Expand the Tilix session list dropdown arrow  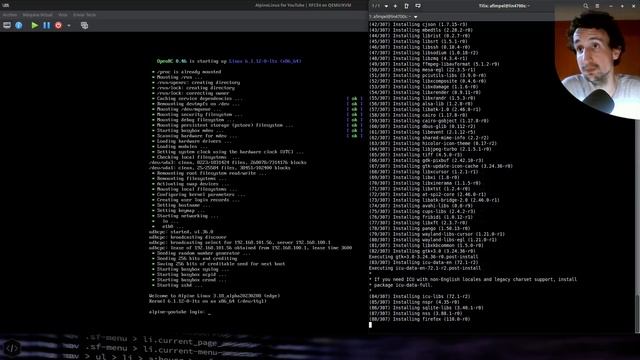pyautogui.click(x=386, y=6)
